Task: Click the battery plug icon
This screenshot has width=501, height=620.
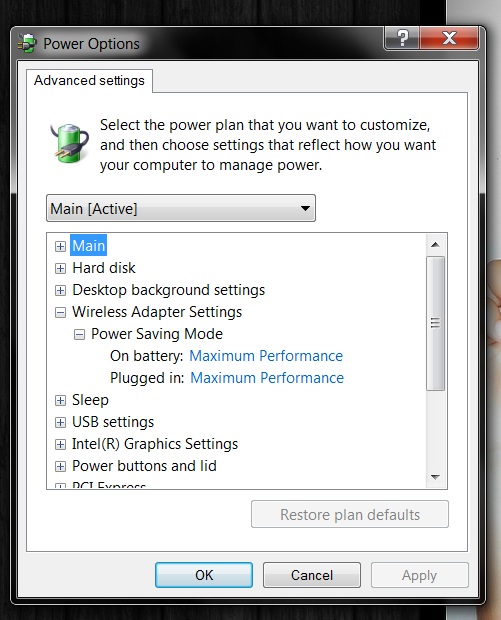Action: point(70,143)
